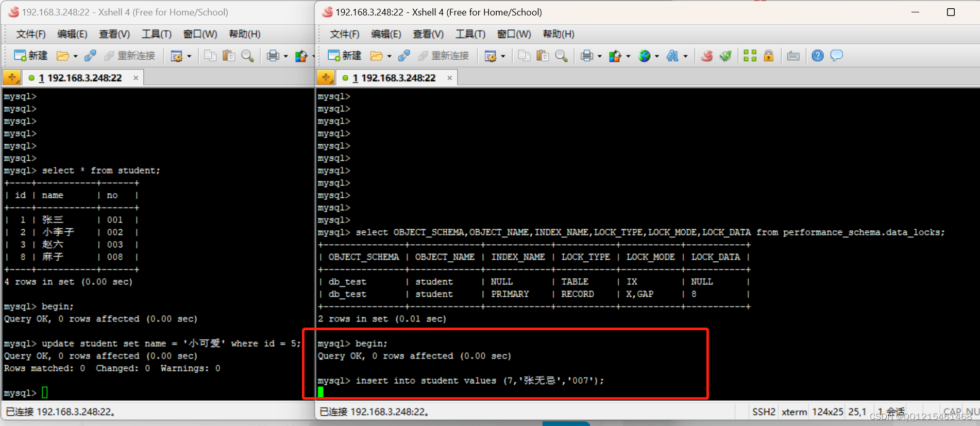Click the disconnect link icon in right window
Viewport: 980px width, 426px height.
click(x=404, y=56)
